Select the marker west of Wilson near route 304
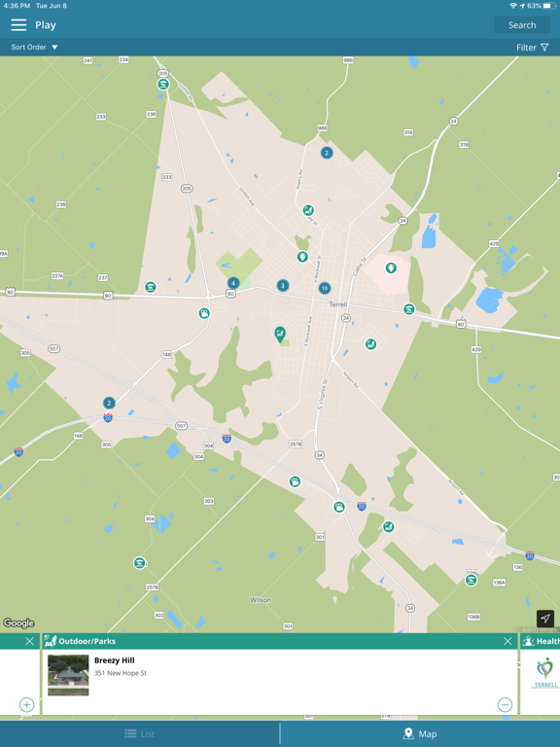 (x=139, y=563)
